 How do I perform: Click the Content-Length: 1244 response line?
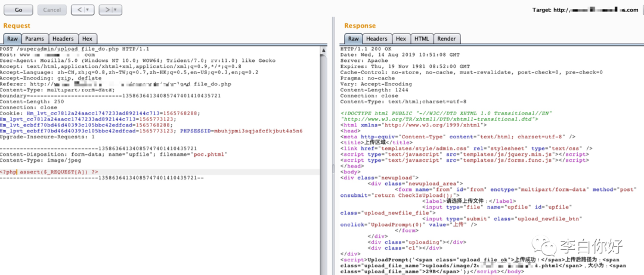374,89
